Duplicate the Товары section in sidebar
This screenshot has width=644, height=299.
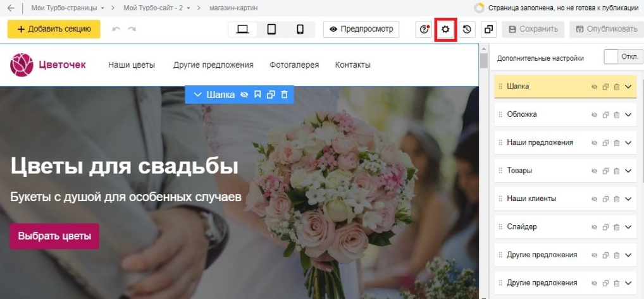click(605, 171)
